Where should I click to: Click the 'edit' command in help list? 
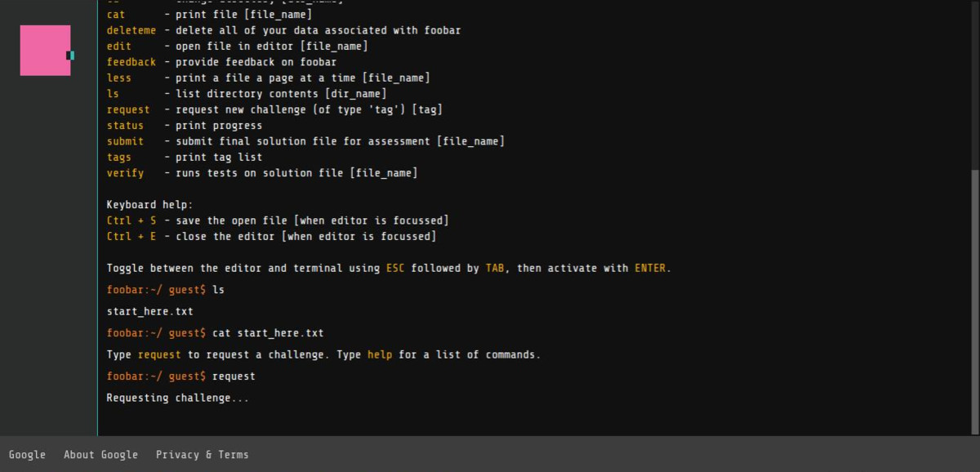(119, 47)
